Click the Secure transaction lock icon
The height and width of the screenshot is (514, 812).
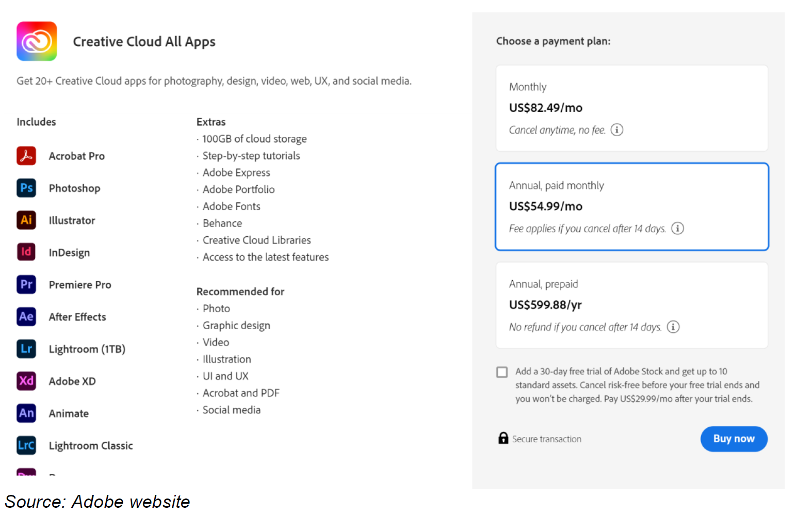(x=504, y=438)
